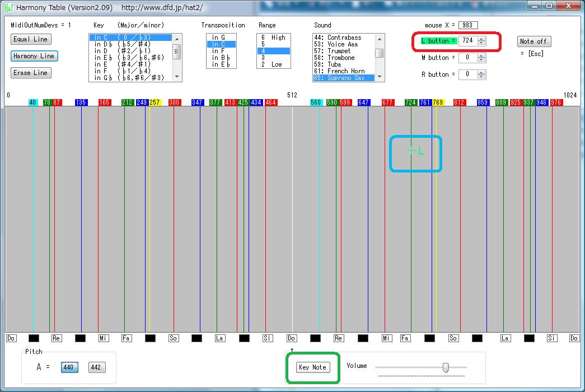The height and width of the screenshot is (392, 585).
Task: Select key 'in Gb' in Key list
Action: [x=130, y=78]
